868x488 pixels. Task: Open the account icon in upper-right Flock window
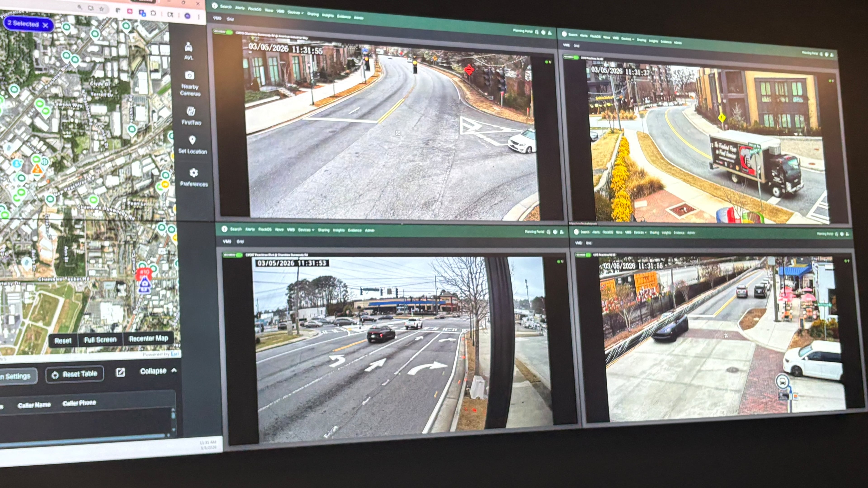(832, 54)
